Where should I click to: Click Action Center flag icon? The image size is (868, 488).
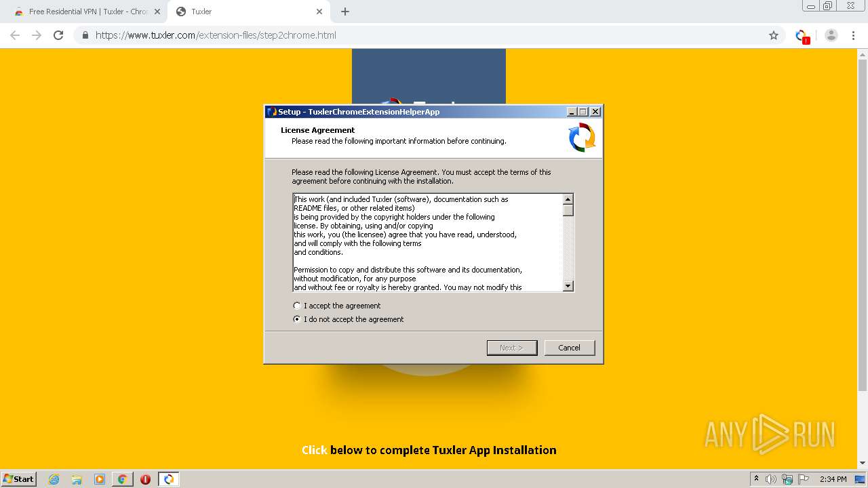[804, 479]
